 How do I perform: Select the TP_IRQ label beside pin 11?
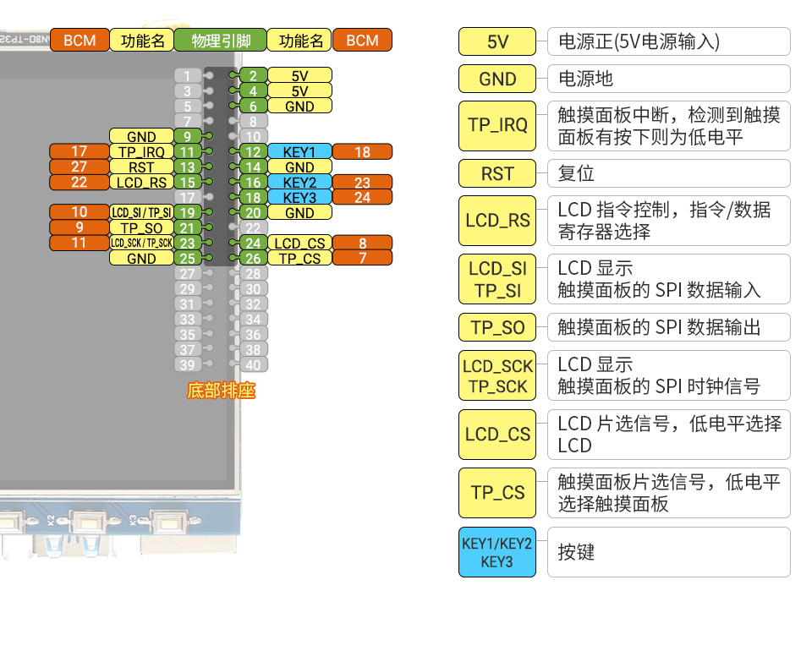point(141,152)
